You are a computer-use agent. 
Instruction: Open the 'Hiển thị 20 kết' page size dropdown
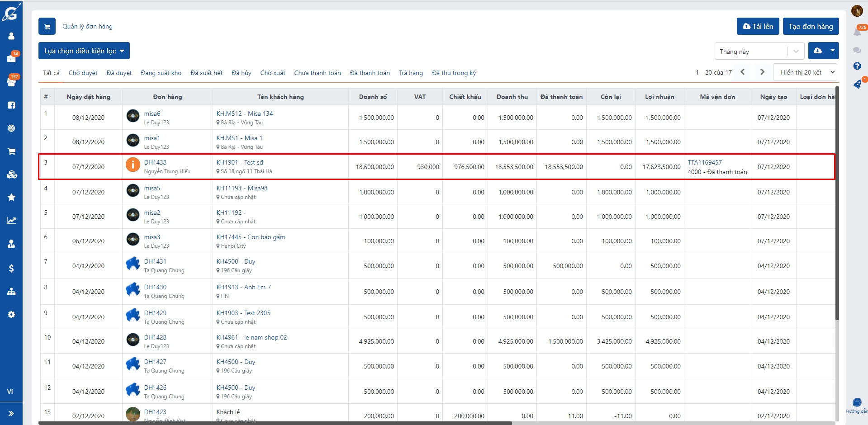(x=805, y=72)
